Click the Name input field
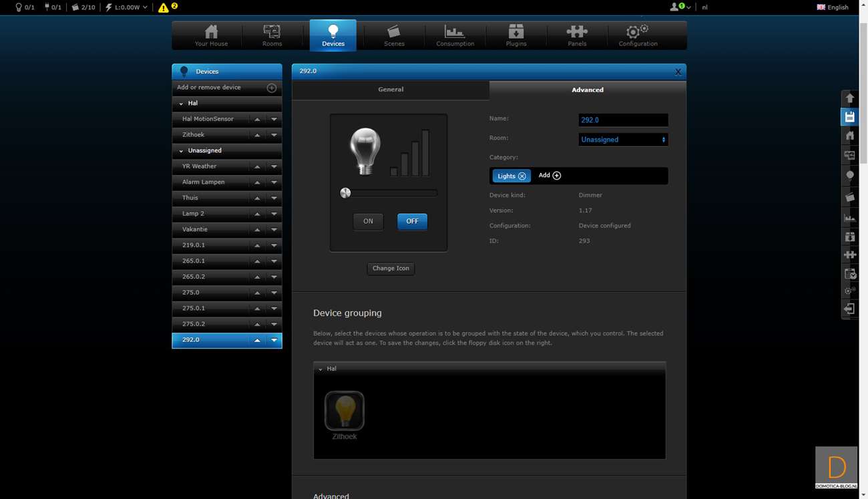The height and width of the screenshot is (499, 868). [623, 120]
